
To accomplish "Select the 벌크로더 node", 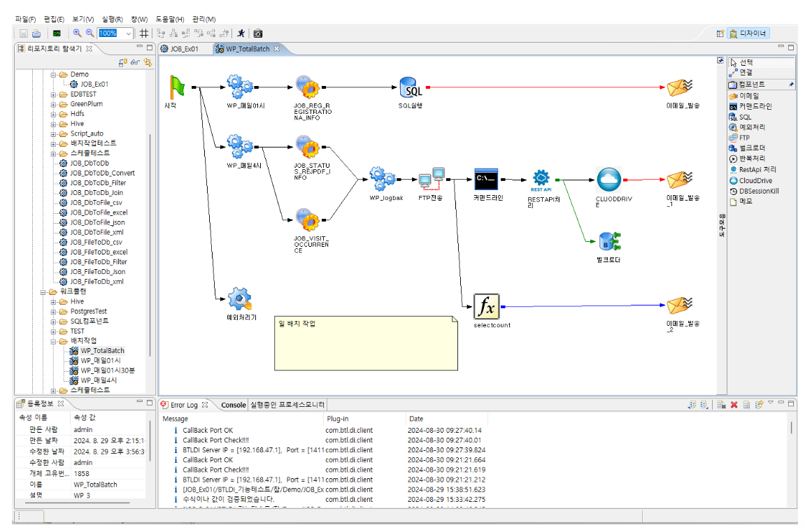I will [610, 241].
